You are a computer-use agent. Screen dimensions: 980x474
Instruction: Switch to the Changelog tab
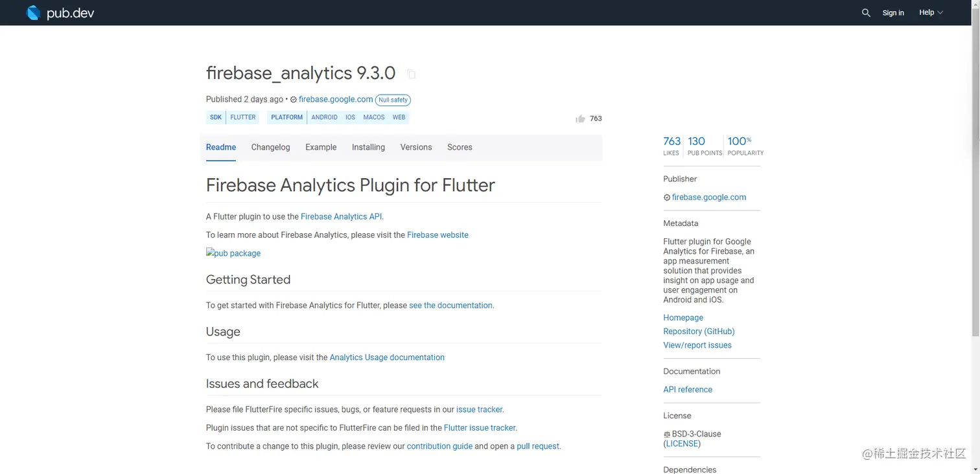270,147
